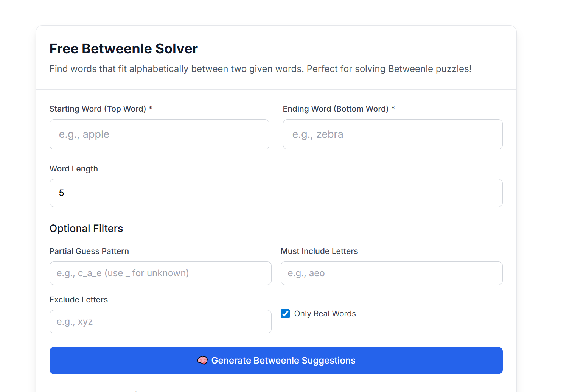Click the Optional Filters section heading

click(x=86, y=228)
